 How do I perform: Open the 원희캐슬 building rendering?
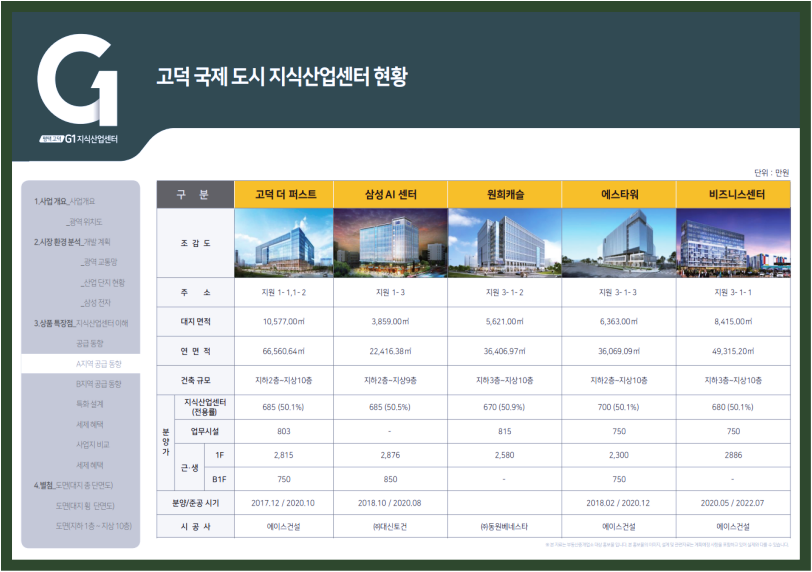pos(504,243)
